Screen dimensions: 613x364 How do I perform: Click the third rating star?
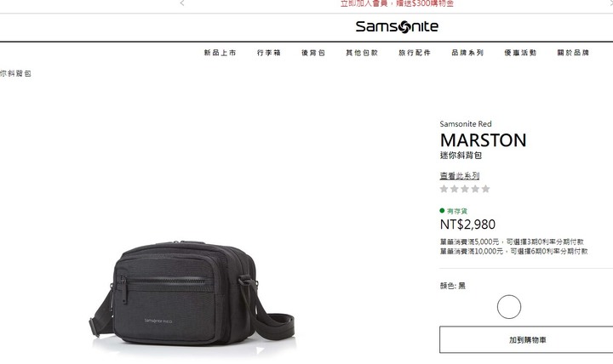tap(465, 189)
